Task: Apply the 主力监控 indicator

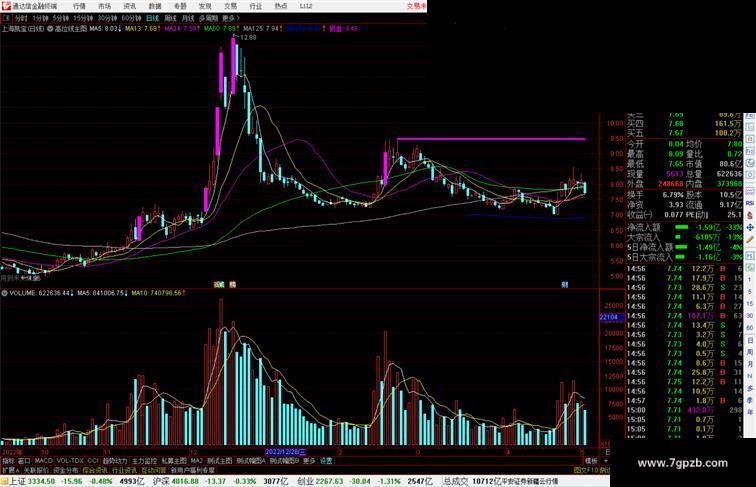Action: [x=144, y=461]
